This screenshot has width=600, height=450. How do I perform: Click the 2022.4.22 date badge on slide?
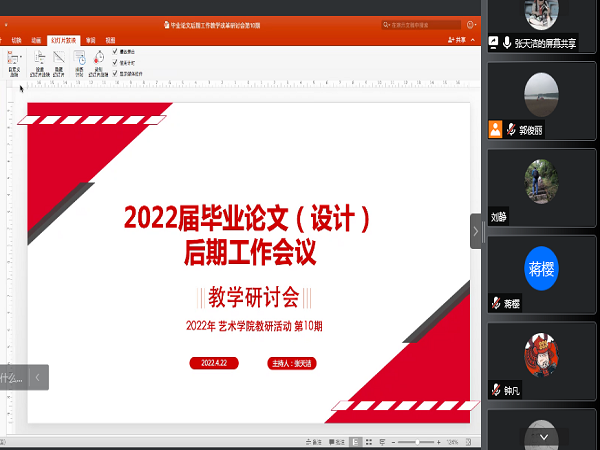[214, 363]
